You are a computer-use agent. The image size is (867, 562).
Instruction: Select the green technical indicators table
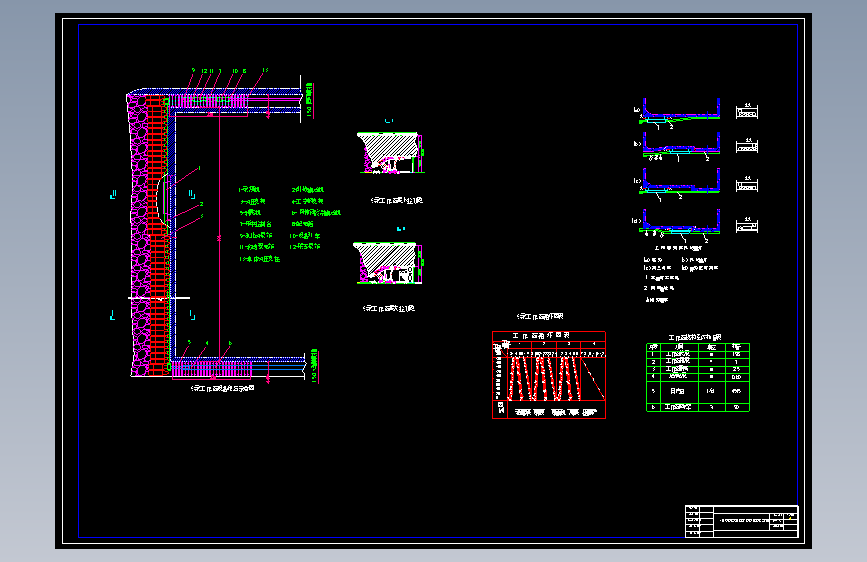[698, 377]
